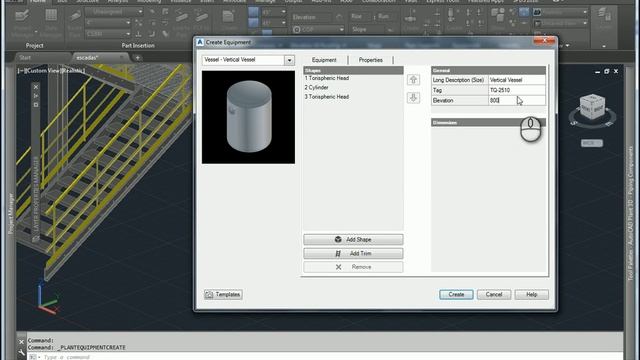The image size is (640, 360).
Task: Open the Project Manager side palette bar
Action: (11, 213)
